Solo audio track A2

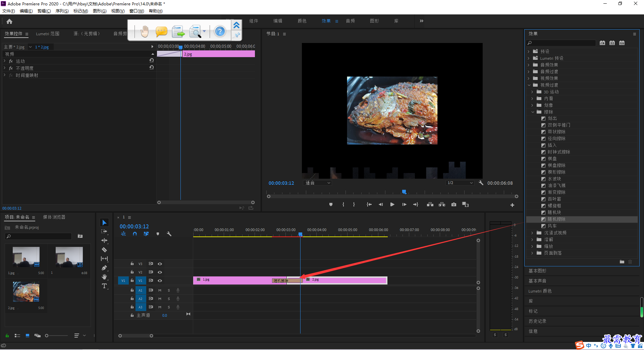click(x=169, y=299)
